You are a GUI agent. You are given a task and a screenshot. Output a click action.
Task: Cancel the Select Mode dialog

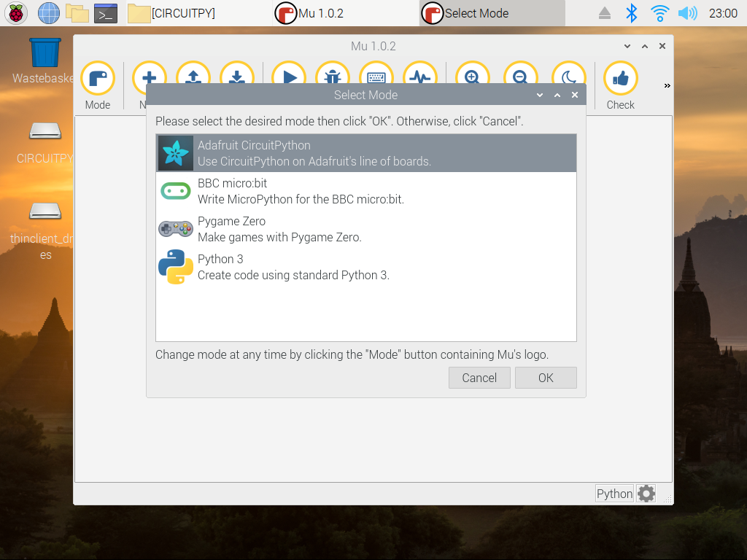coord(479,378)
